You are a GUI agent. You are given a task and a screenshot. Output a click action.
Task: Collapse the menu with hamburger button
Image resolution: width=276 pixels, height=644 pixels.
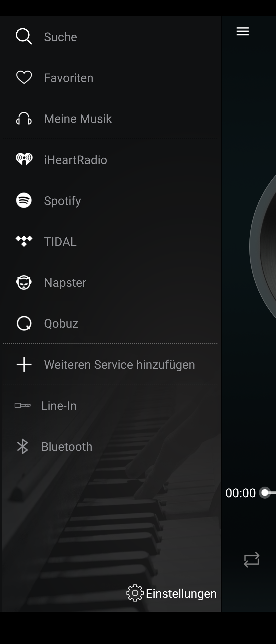click(x=243, y=31)
